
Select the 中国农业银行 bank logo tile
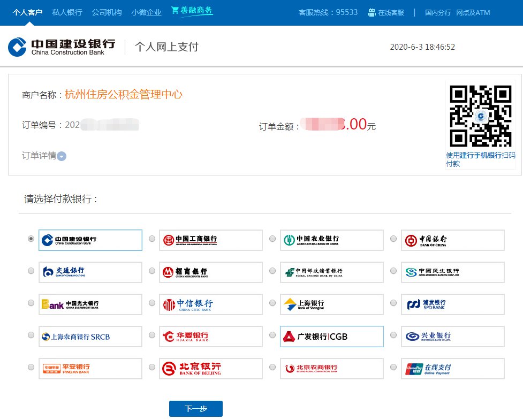point(332,240)
